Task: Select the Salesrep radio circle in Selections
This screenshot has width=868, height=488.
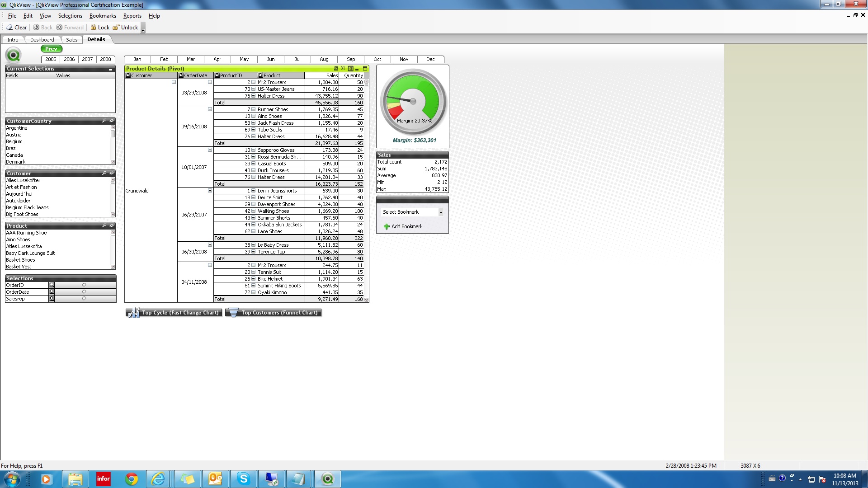Action: click(x=84, y=299)
